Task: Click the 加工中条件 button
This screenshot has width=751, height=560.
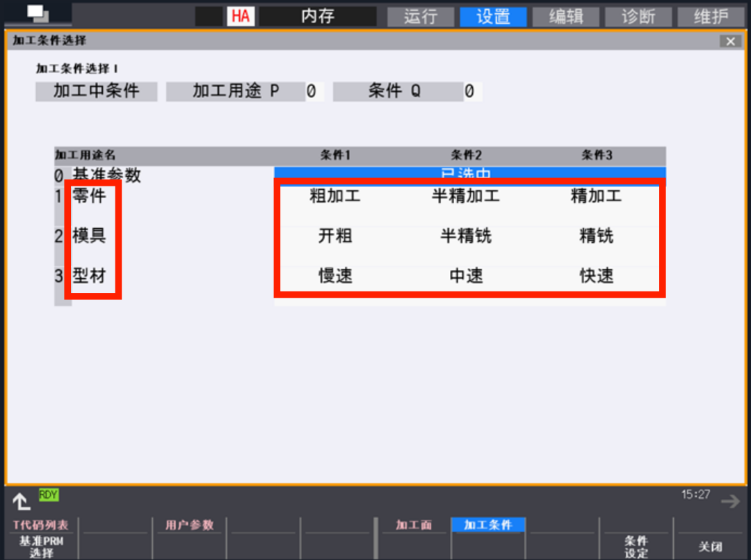Action: pyautogui.click(x=96, y=91)
